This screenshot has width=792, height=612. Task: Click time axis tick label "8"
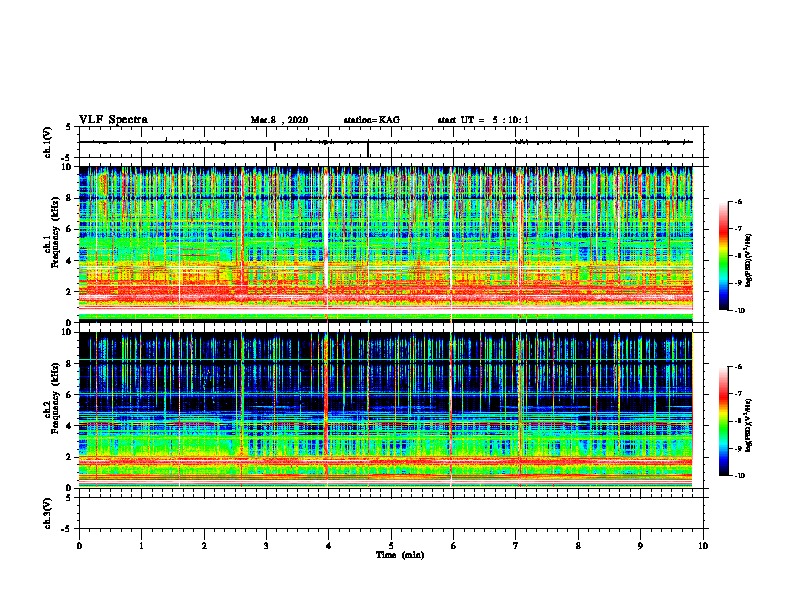coord(578,546)
